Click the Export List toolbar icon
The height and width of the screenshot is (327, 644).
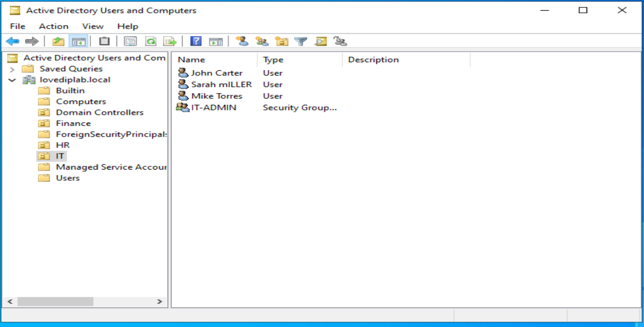(170, 41)
